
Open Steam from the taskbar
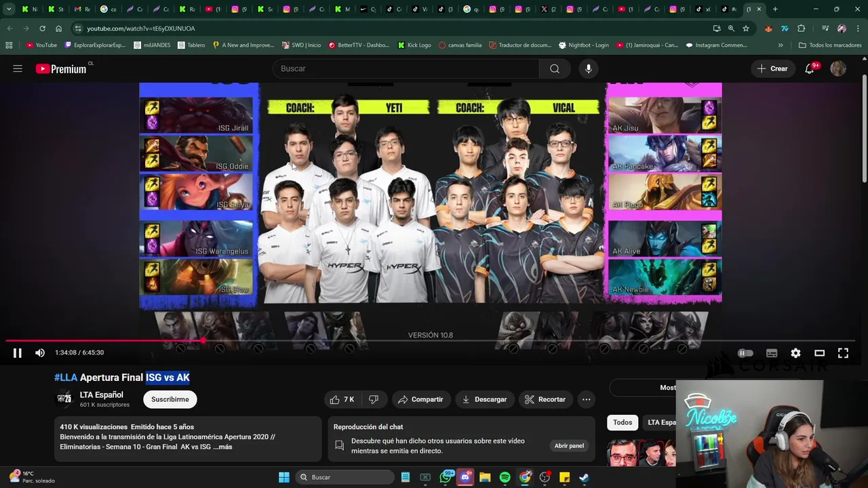coord(584,477)
